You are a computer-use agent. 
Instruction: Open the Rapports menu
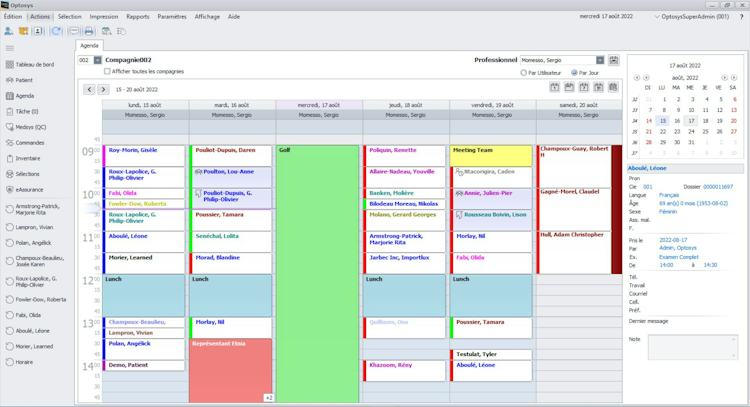click(x=138, y=17)
